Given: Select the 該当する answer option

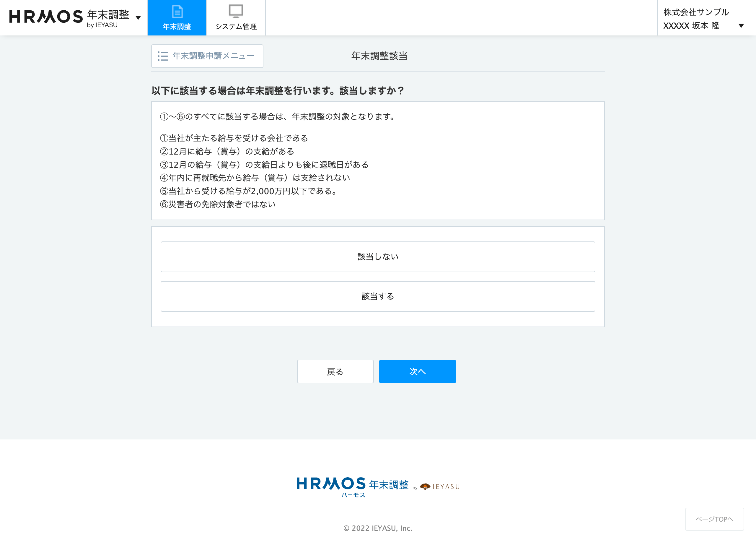Looking at the screenshot, I should point(377,296).
